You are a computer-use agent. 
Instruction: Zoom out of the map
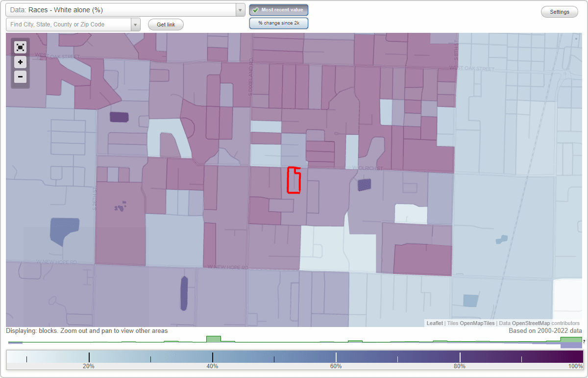coord(20,76)
